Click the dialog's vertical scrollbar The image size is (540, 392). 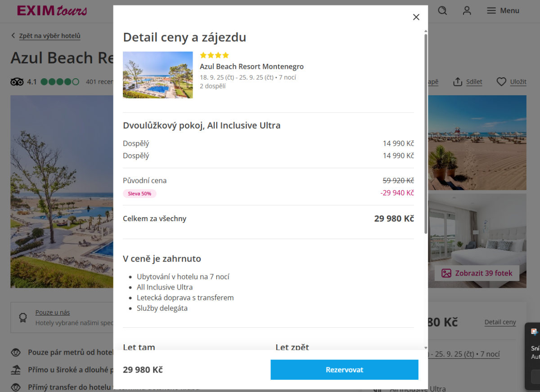[x=426, y=135]
